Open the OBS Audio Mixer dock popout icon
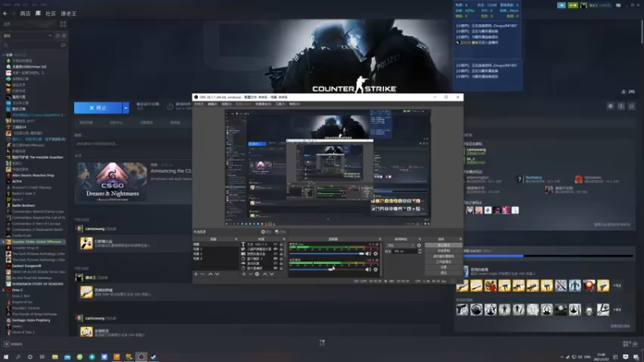Screen dimensions: 644x362 tap(379, 239)
